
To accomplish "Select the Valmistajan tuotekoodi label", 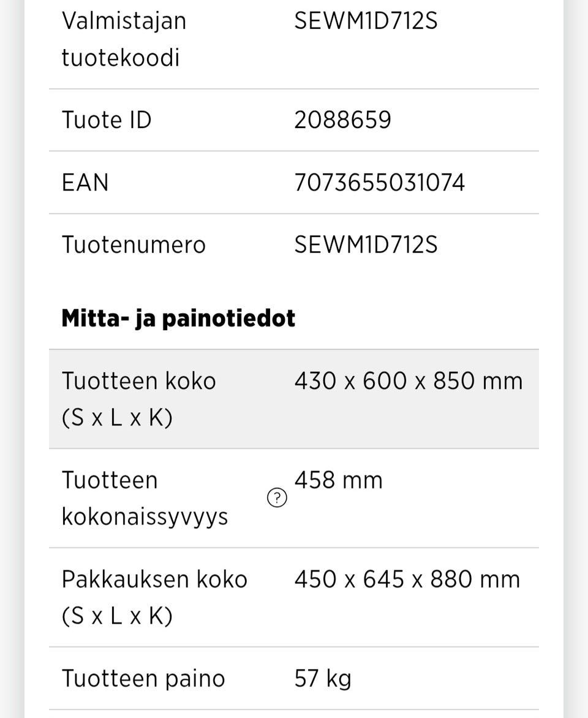I will 123,39.
